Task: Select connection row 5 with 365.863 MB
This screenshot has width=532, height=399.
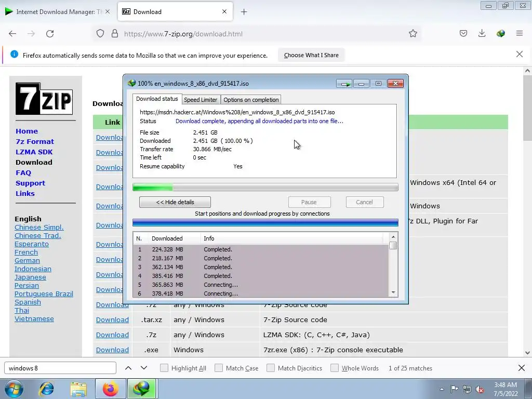Action: (x=261, y=285)
